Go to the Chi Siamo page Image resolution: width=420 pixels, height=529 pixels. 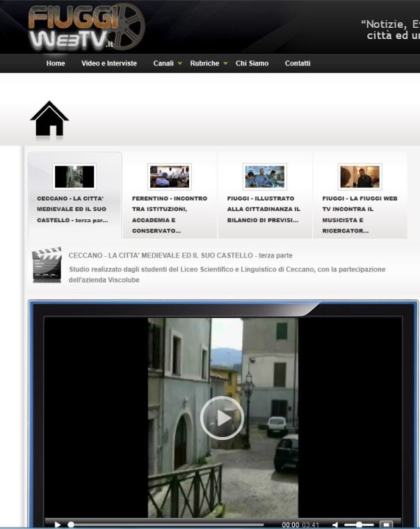252,63
